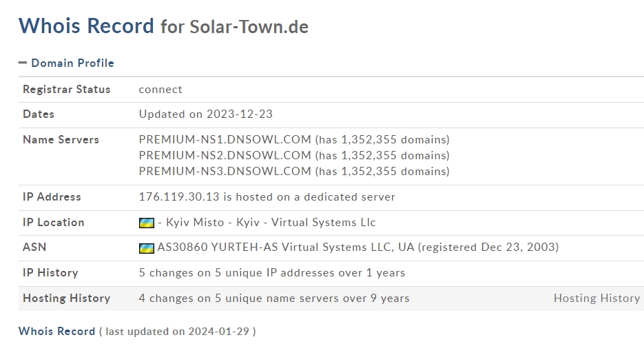
Task: Click the ASN row label
Action: pyautogui.click(x=34, y=247)
